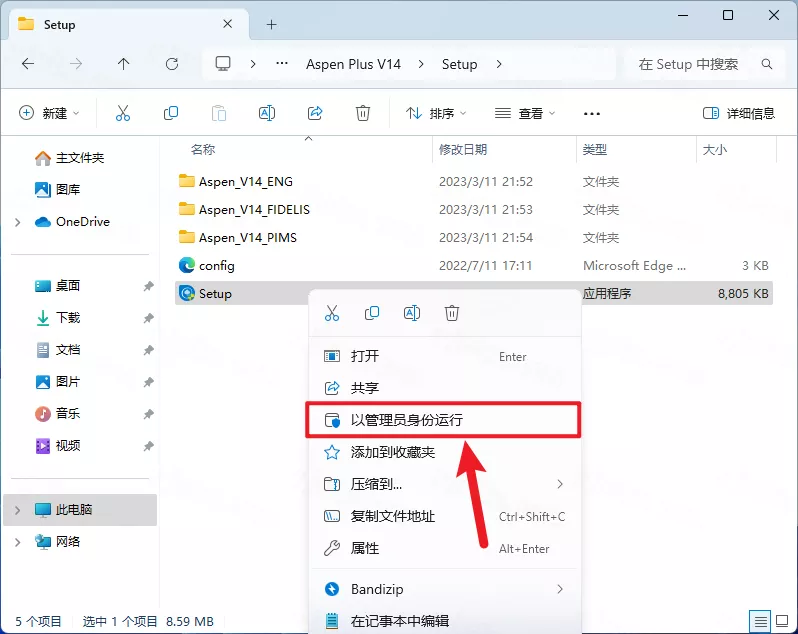
Task: Switch to large thumbnails view in status bar
Action: 782,621
